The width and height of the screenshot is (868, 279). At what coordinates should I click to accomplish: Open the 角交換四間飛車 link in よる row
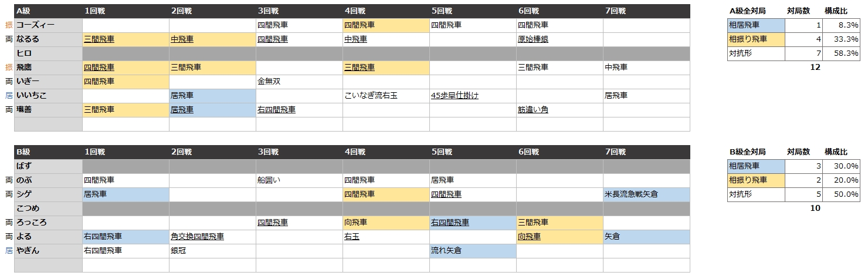coord(197,237)
